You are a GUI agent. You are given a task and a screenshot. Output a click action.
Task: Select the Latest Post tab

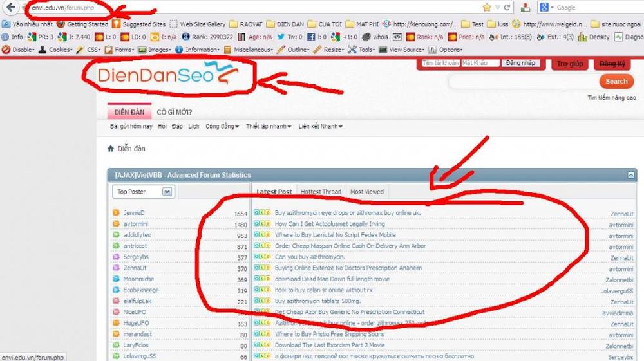coord(274,192)
